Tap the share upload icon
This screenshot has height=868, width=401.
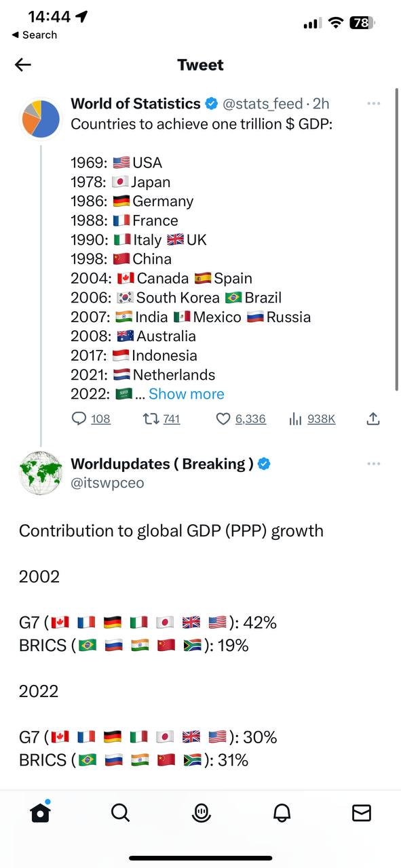[373, 419]
